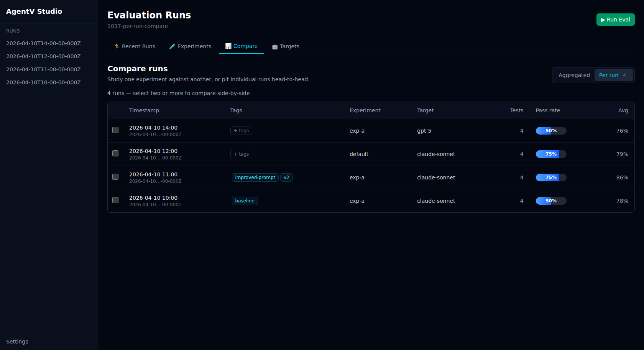Click the 1037-per-run-compare subtitle
This screenshot has height=350, width=644.
[138, 26]
